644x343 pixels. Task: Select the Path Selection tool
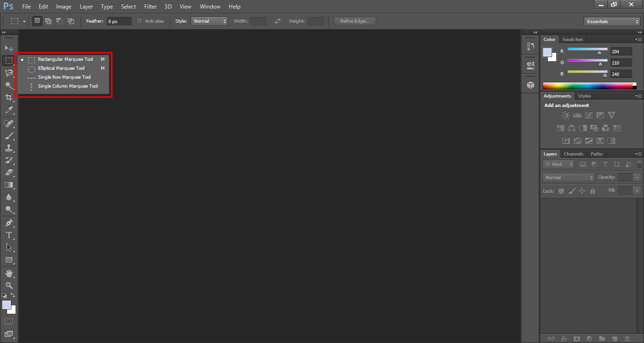pyautogui.click(x=9, y=247)
